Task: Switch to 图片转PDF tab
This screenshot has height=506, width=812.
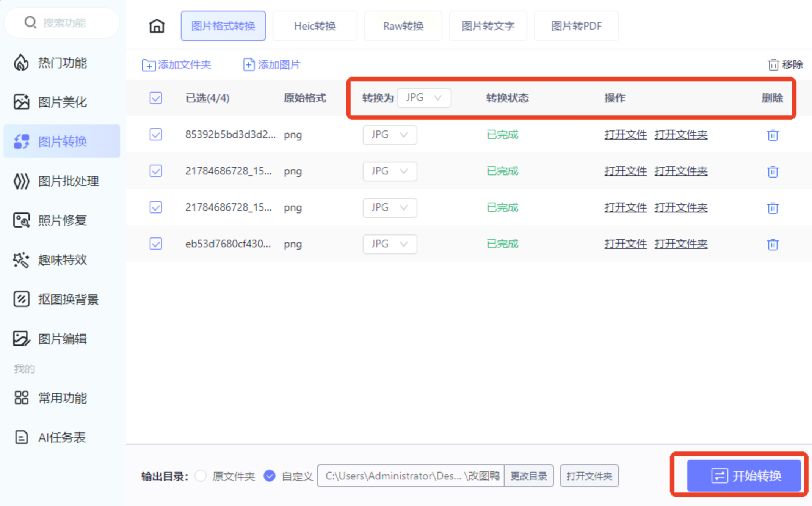Action: pyautogui.click(x=576, y=26)
